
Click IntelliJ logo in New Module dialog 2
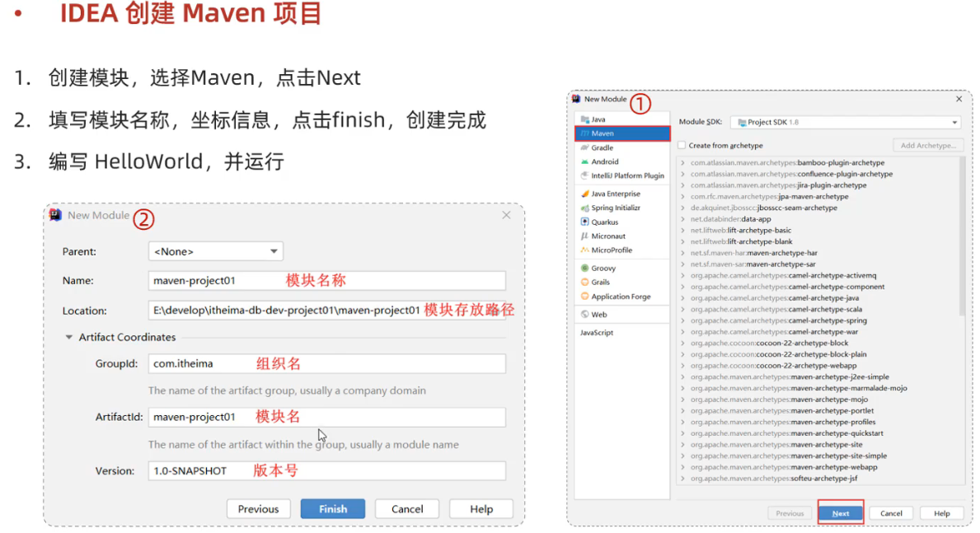tap(55, 215)
